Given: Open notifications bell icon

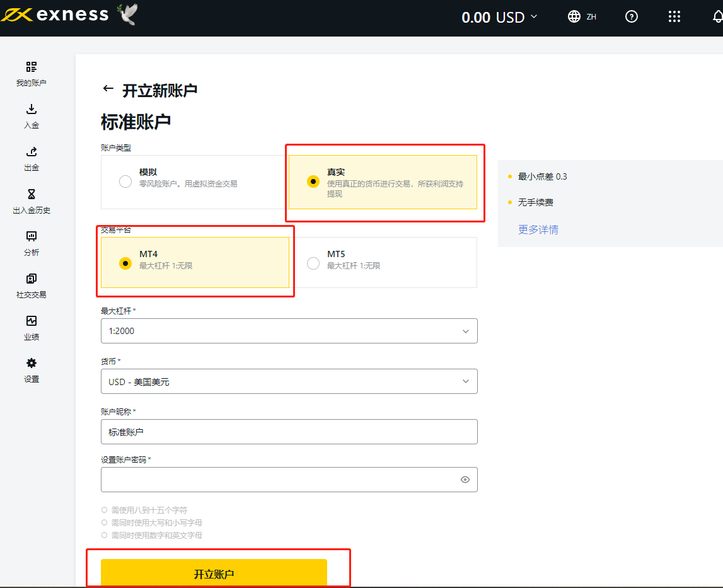Looking at the screenshot, I should tap(717, 17).
